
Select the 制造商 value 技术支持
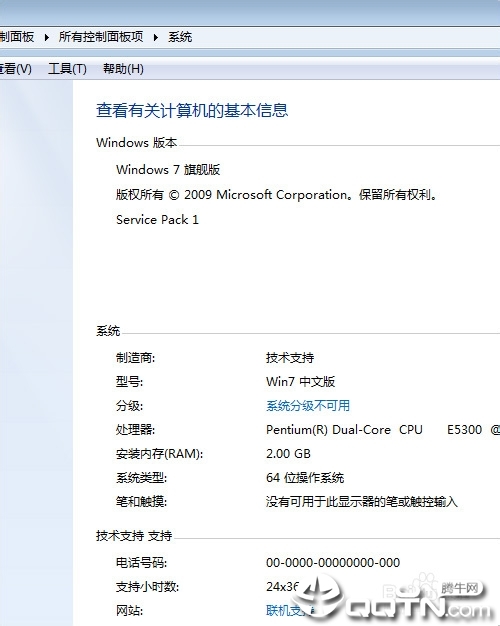coord(290,357)
